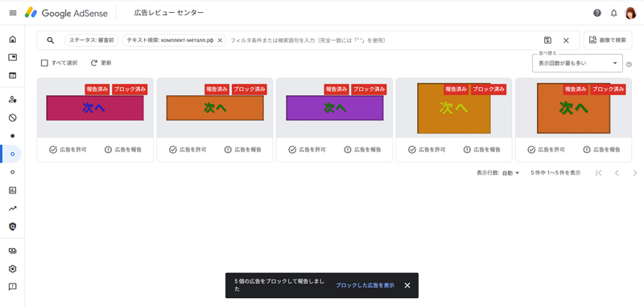Image resolution: width=644 pixels, height=307 pixels.
Task: Go to first page of results
Action: [599, 173]
